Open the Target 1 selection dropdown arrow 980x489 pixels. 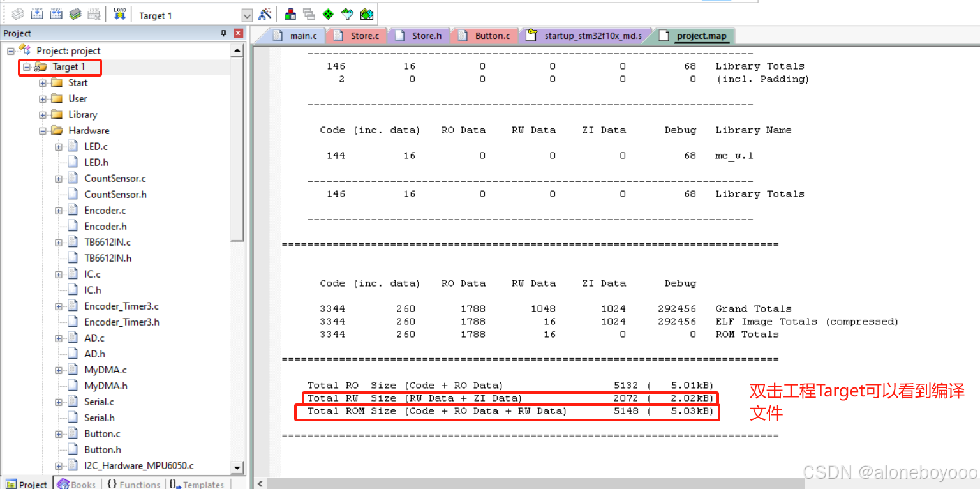[247, 15]
